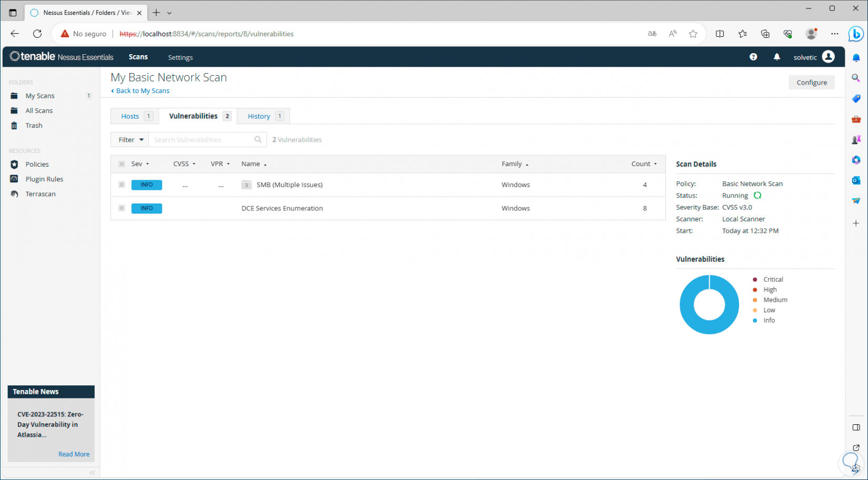Go back using the browser back arrow
The width and height of the screenshot is (868, 480).
pyautogui.click(x=15, y=34)
